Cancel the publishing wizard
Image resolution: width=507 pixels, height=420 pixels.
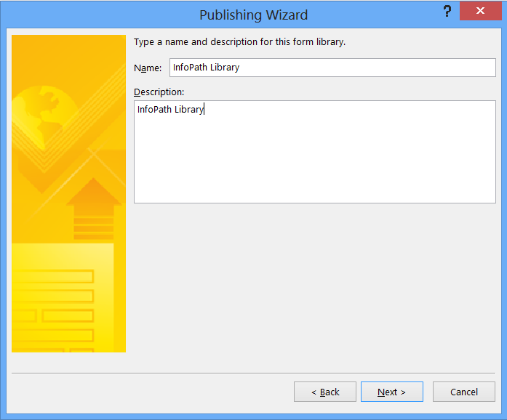(463, 392)
